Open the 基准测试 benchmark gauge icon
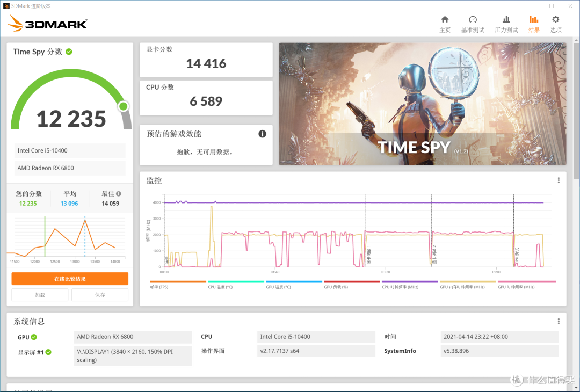Image resolution: width=580 pixels, height=392 pixels. (x=473, y=19)
